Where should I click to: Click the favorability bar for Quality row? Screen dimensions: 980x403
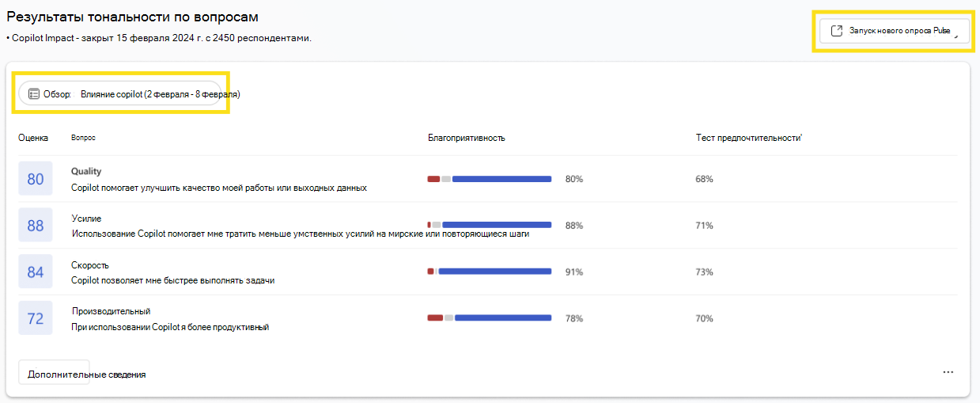[x=490, y=179]
